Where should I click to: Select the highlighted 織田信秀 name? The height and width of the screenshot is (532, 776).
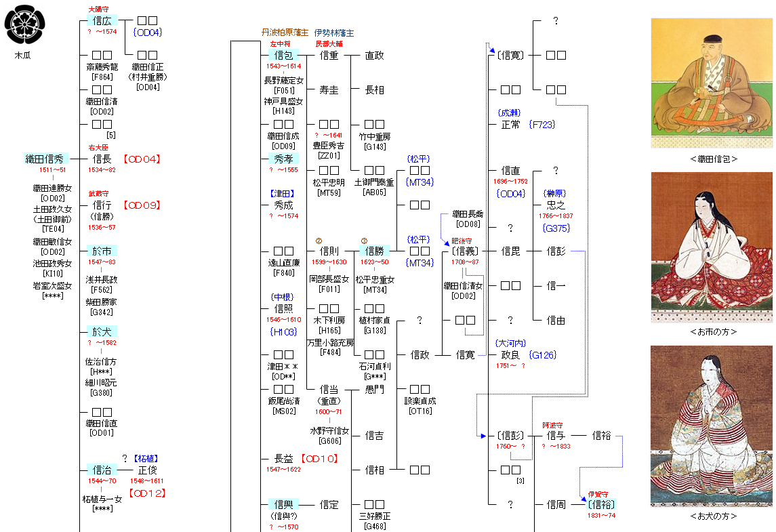coord(46,159)
